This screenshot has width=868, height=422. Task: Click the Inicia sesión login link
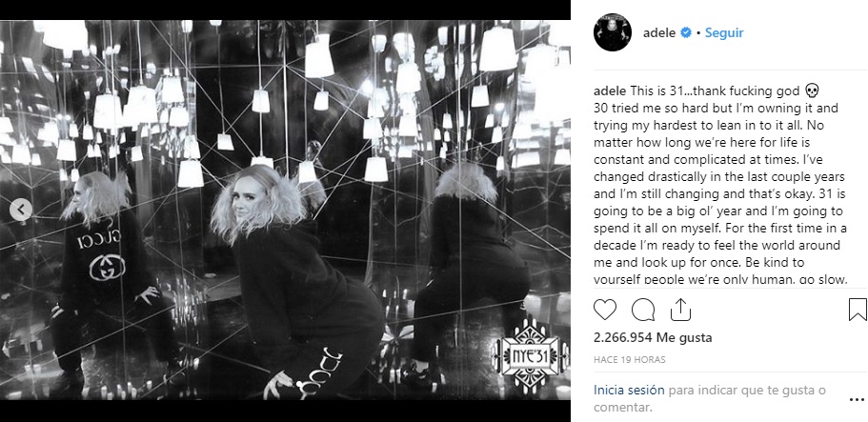(629, 390)
